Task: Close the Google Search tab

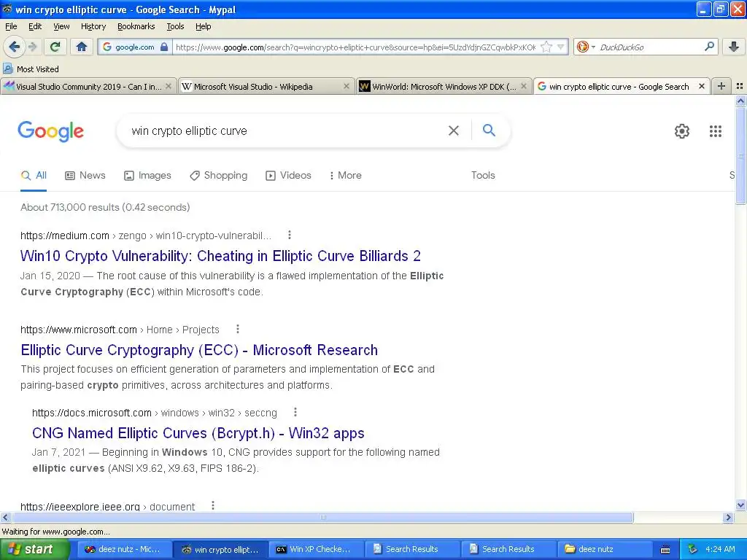Action: point(702,86)
